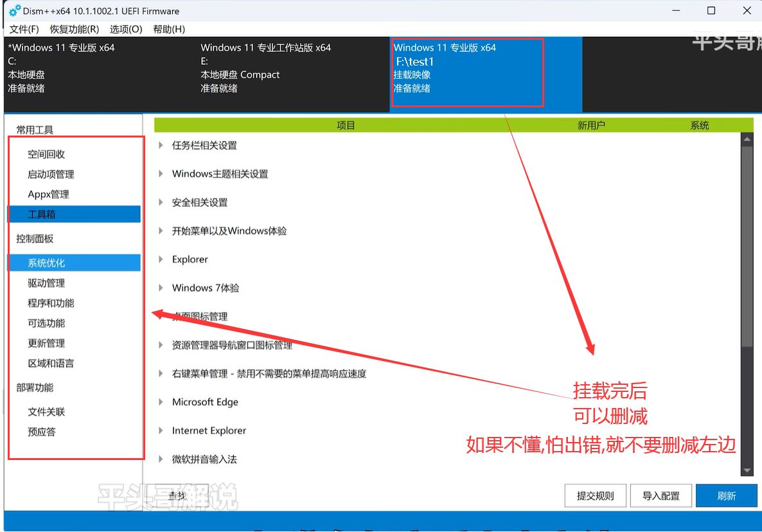The width and height of the screenshot is (762, 532).
Task: Open the 恢复功能(R) menu
Action: [x=75, y=29]
